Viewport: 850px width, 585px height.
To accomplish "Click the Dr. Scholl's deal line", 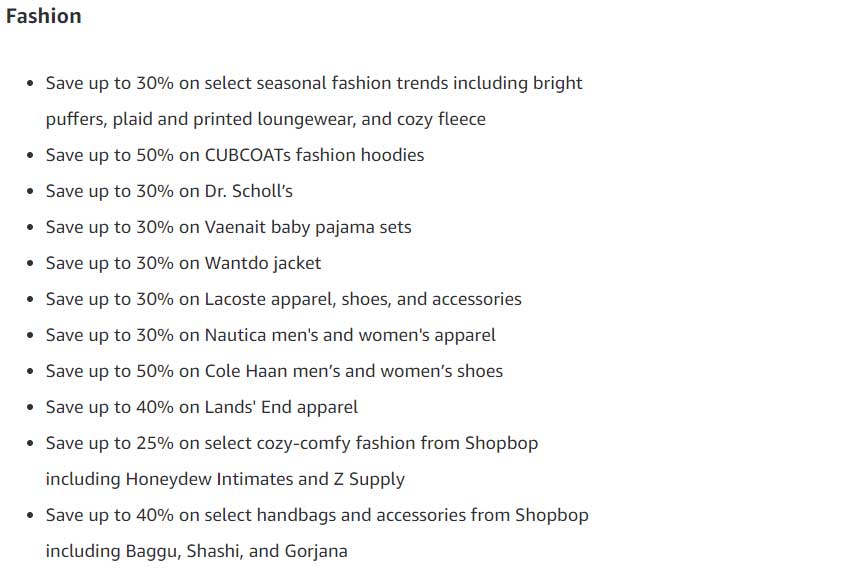I will tap(169, 191).
